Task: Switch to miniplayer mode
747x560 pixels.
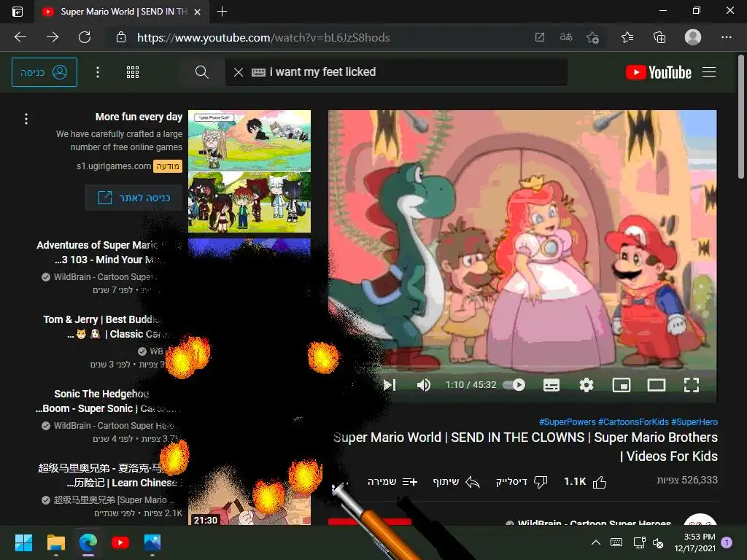Action: pos(622,385)
